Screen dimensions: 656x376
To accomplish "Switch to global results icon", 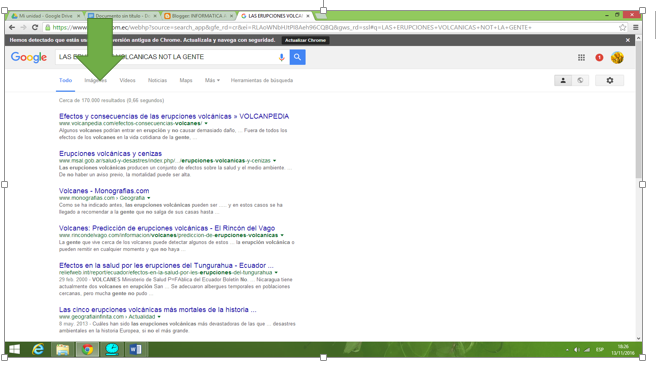I will click(x=580, y=80).
